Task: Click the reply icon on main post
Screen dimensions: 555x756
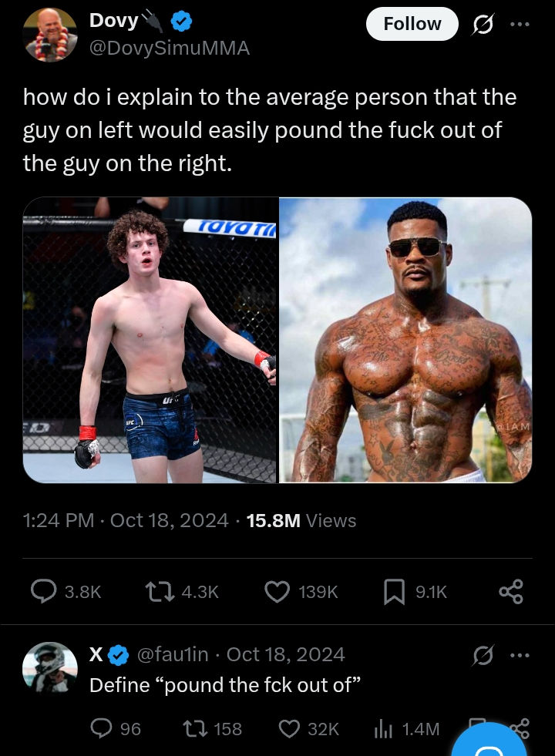Action: tap(43, 592)
